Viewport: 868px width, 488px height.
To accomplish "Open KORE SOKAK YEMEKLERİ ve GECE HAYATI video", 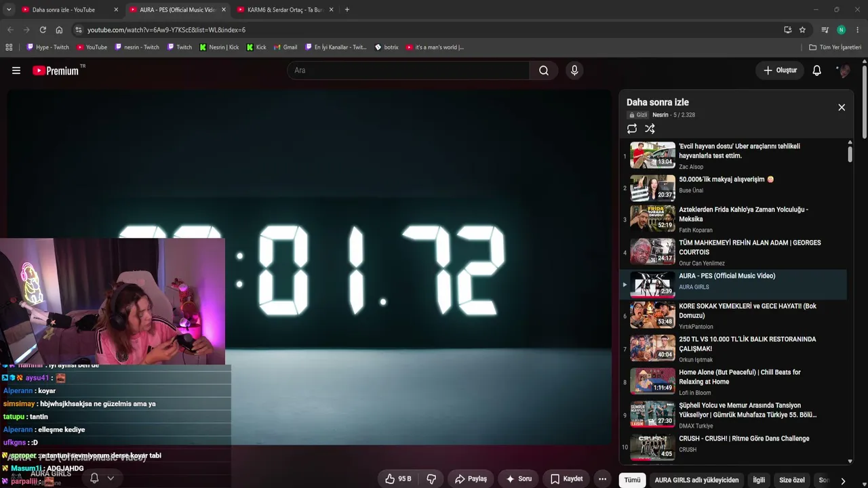I will [734, 316].
